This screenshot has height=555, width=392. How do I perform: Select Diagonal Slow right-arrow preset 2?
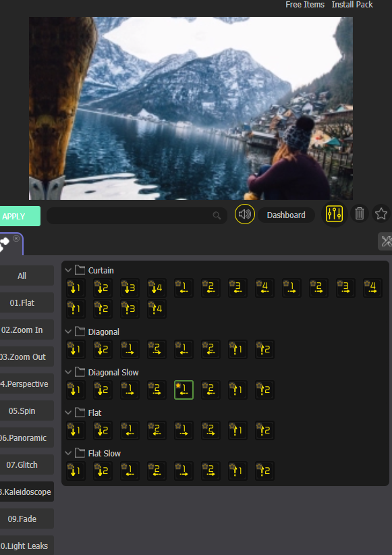coord(157,390)
